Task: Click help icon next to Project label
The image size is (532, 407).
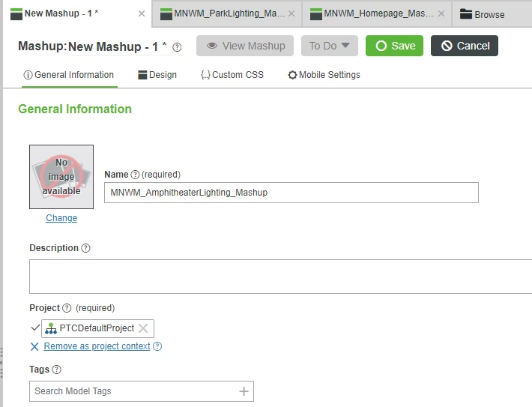Action: pos(67,308)
